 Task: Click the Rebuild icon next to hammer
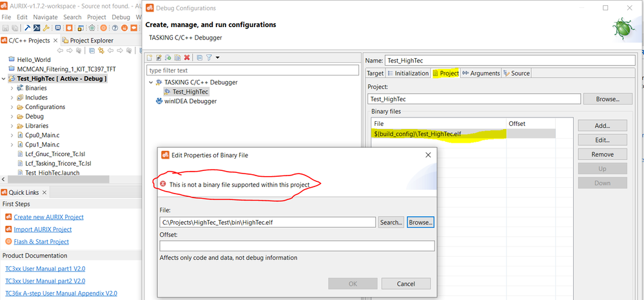coord(37,28)
